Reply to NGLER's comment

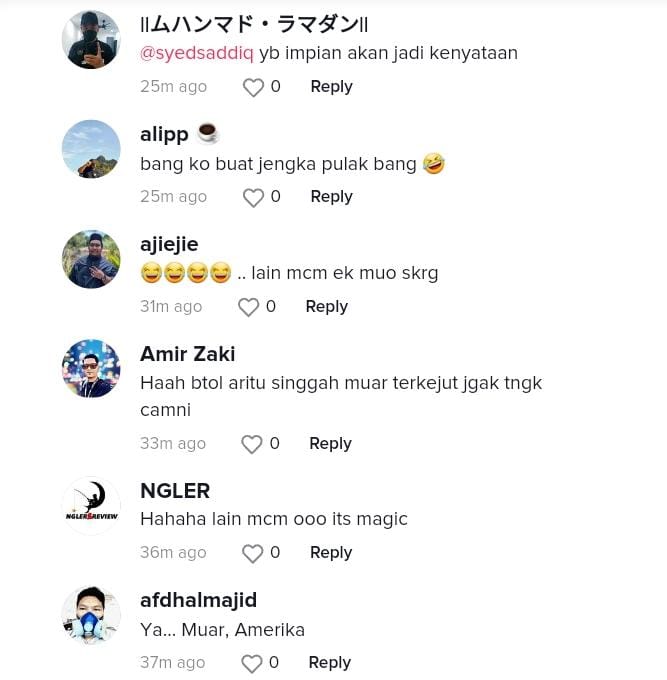click(x=331, y=552)
